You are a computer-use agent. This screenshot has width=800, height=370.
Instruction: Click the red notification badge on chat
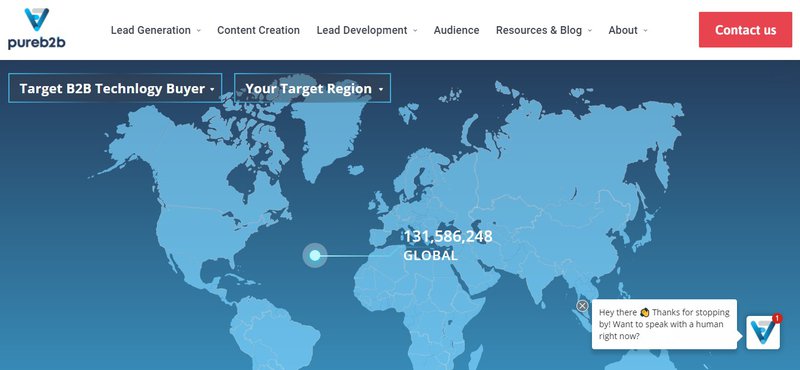coord(777,318)
